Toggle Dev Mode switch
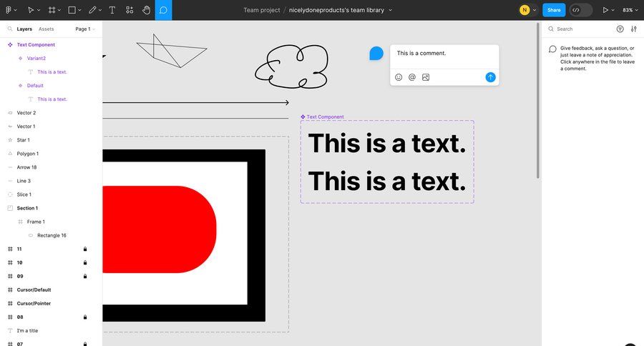This screenshot has width=644, height=346. pyautogui.click(x=580, y=10)
